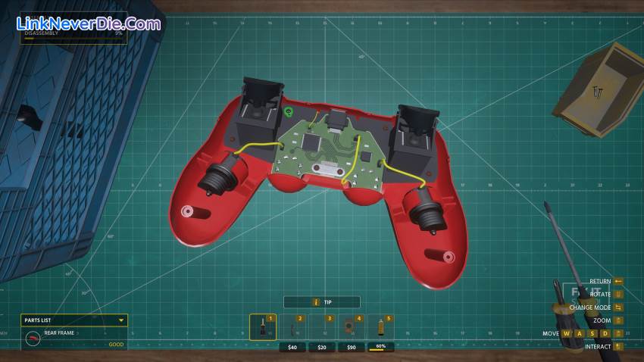Select the screwdriver tool in slot 1

(263, 327)
